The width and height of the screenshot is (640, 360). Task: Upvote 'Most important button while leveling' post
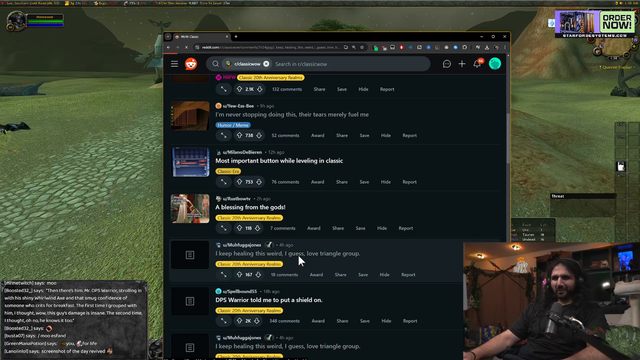pos(239,182)
